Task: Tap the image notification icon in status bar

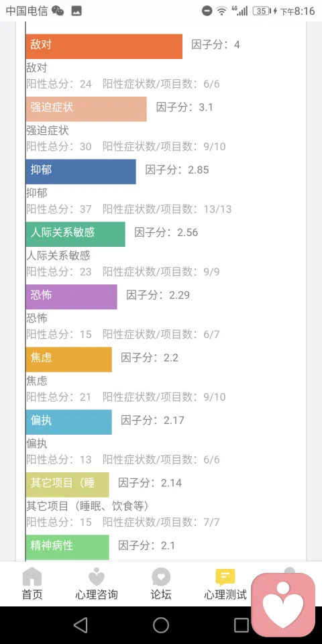Action: click(76, 11)
